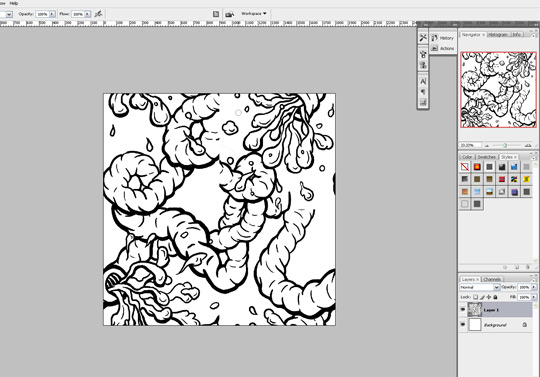The image size is (540, 377).
Task: Hide Layer 1 using its eye icon
Action: tap(463, 310)
